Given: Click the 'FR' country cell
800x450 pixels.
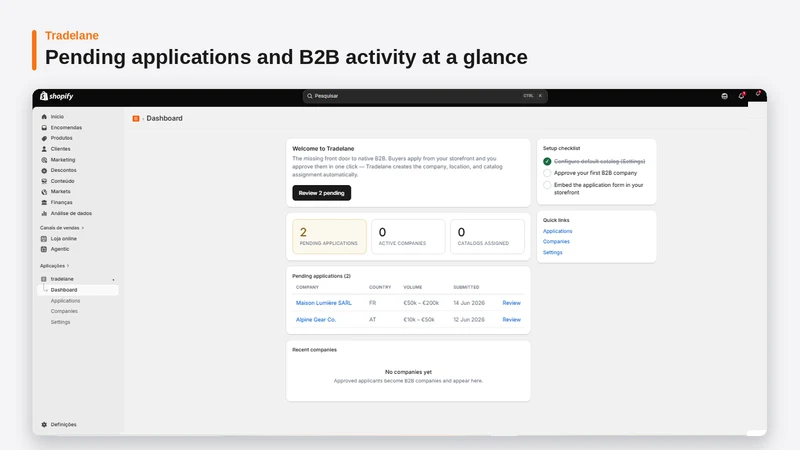Looking at the screenshot, I should [372, 303].
